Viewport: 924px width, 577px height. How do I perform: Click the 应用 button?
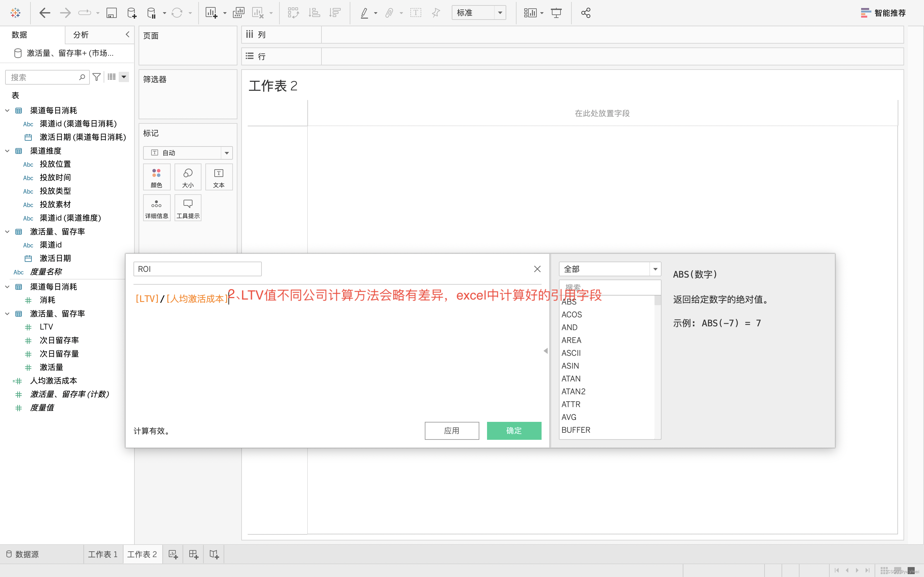[x=451, y=431]
